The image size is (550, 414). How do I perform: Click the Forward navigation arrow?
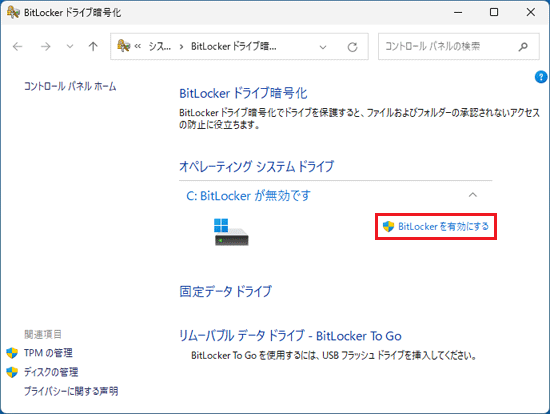[45, 46]
